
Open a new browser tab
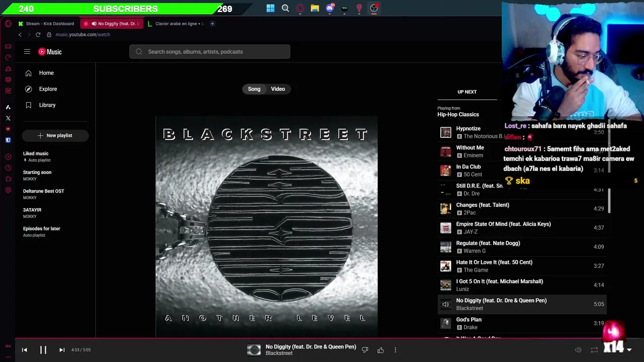(212, 24)
